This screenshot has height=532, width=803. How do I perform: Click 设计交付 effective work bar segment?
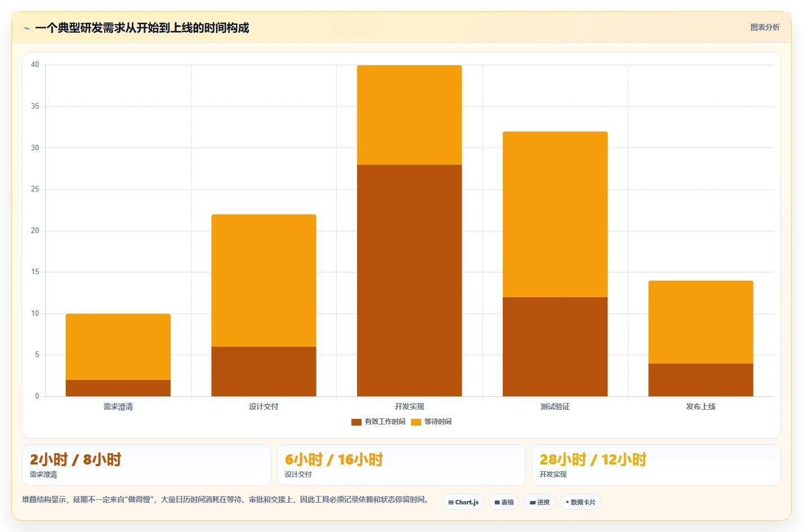coord(264,372)
